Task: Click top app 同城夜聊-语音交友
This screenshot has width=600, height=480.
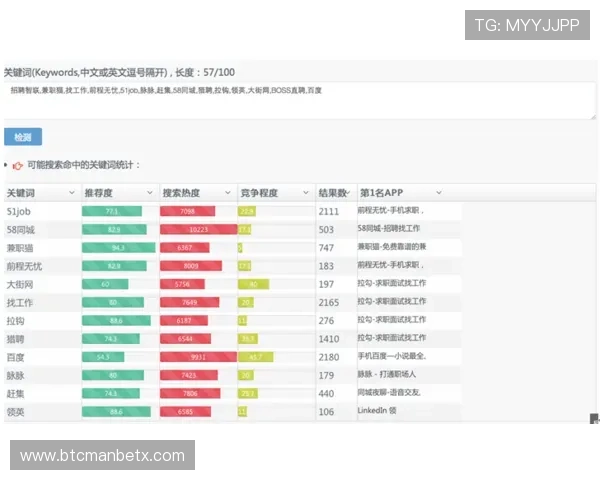Action: point(389,392)
